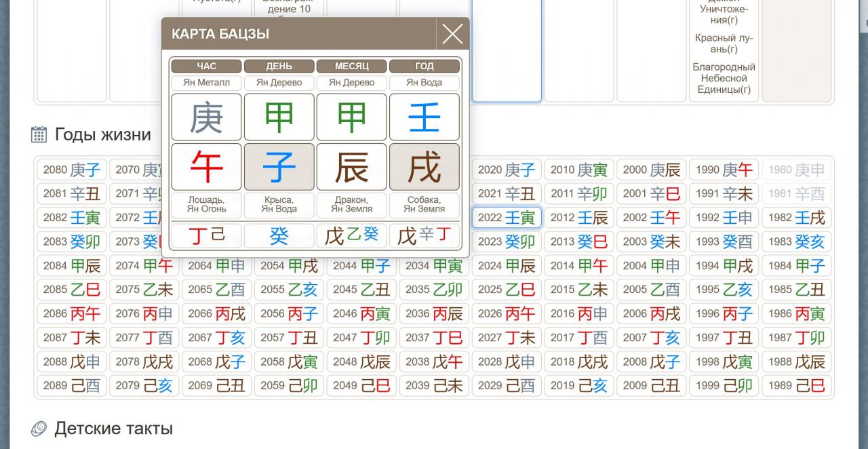The height and width of the screenshot is (449, 868).
Task: Select the ДЕНЬ column header
Action: pos(279,66)
